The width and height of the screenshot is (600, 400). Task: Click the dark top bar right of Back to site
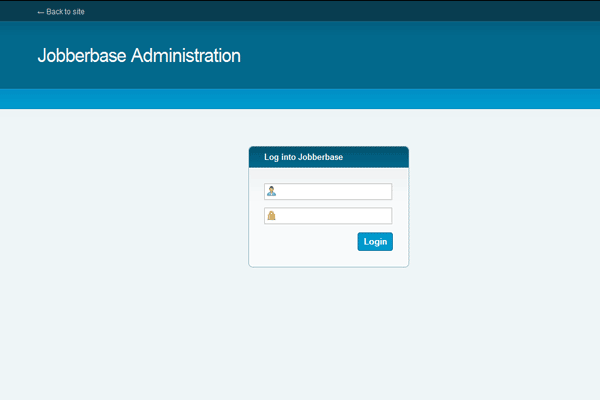click(350, 11)
